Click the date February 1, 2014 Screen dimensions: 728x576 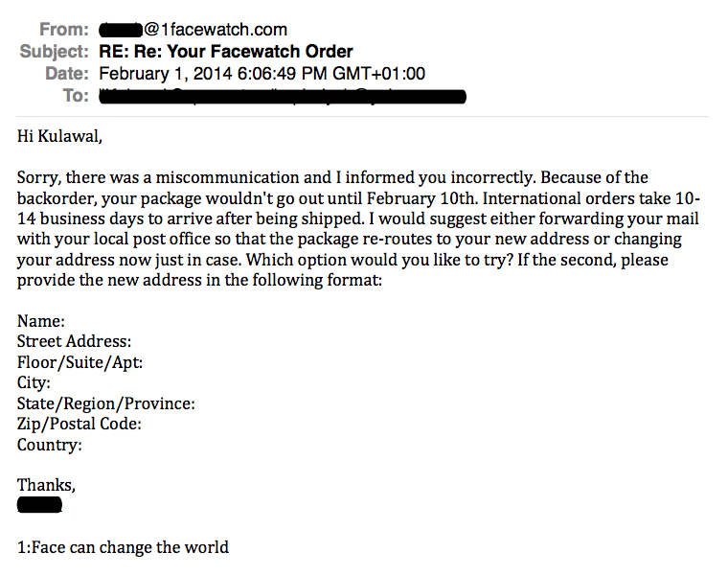166,74
